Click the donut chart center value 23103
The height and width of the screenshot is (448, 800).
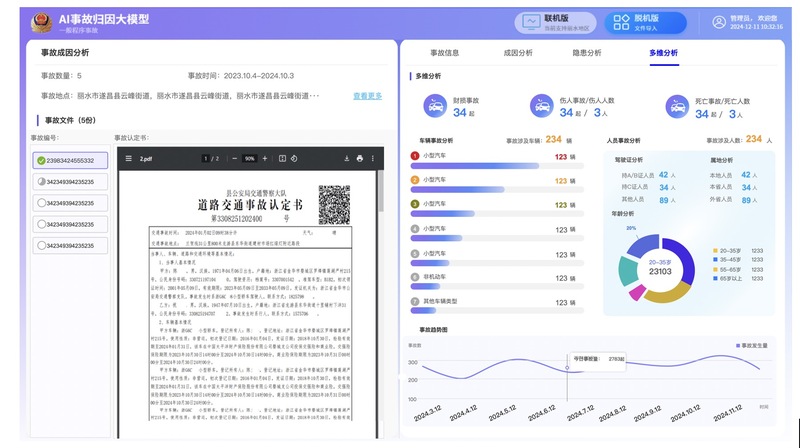[660, 271]
